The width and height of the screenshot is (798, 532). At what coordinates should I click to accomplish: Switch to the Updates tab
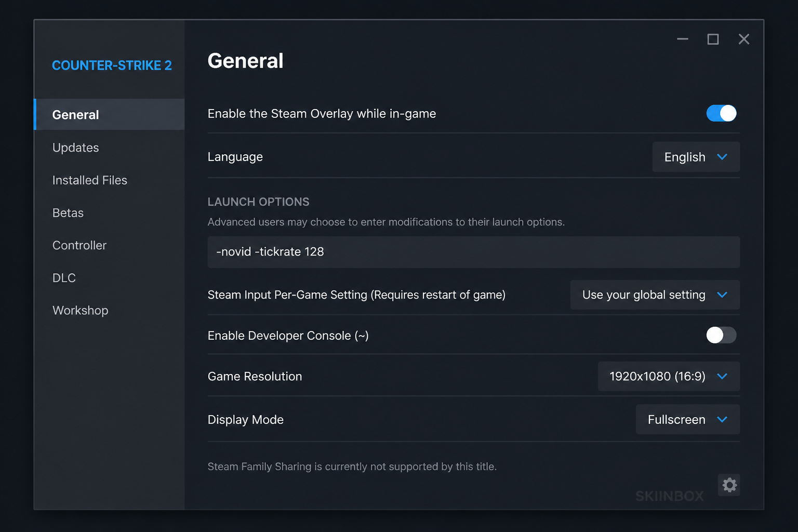(75, 148)
